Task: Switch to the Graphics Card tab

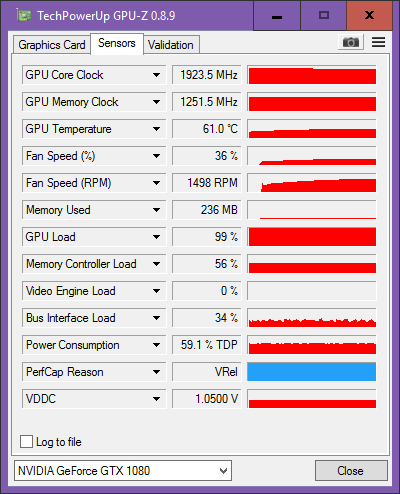Action: click(52, 45)
